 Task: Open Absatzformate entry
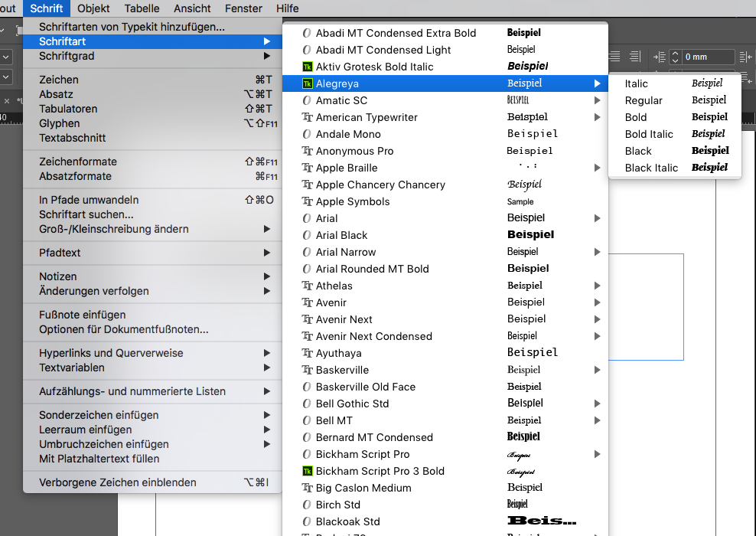point(152,176)
